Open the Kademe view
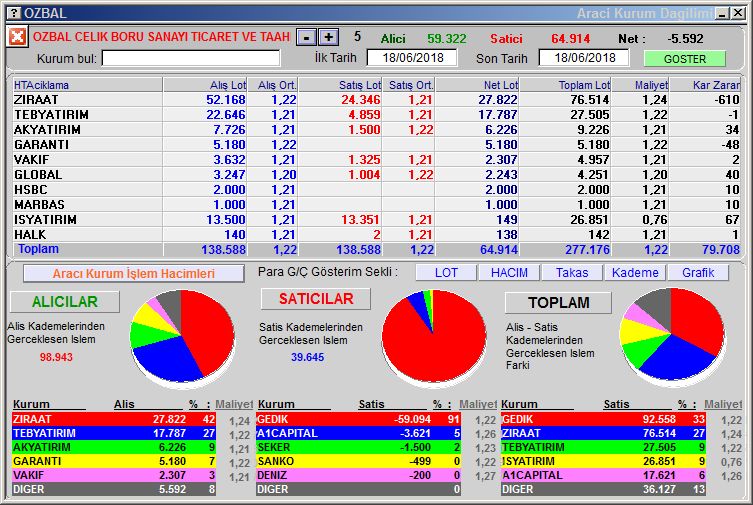 (635, 273)
